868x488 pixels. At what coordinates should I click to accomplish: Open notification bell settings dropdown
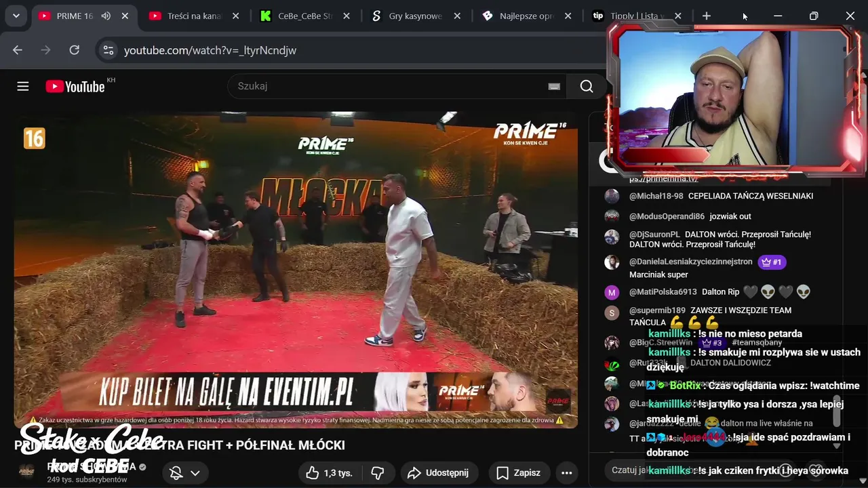tap(185, 473)
